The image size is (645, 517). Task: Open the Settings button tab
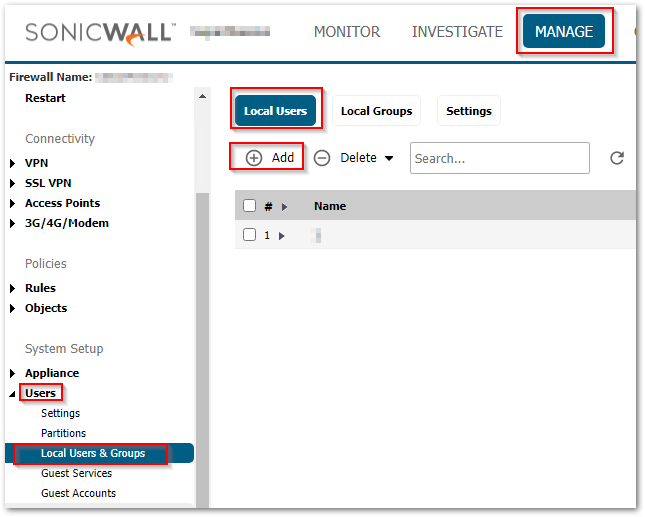468,111
